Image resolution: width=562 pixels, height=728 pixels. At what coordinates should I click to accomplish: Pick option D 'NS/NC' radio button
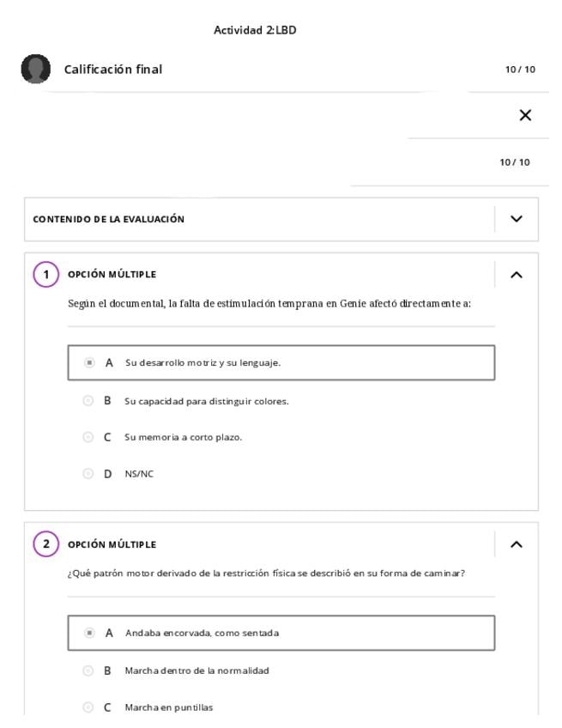pyautogui.click(x=88, y=474)
